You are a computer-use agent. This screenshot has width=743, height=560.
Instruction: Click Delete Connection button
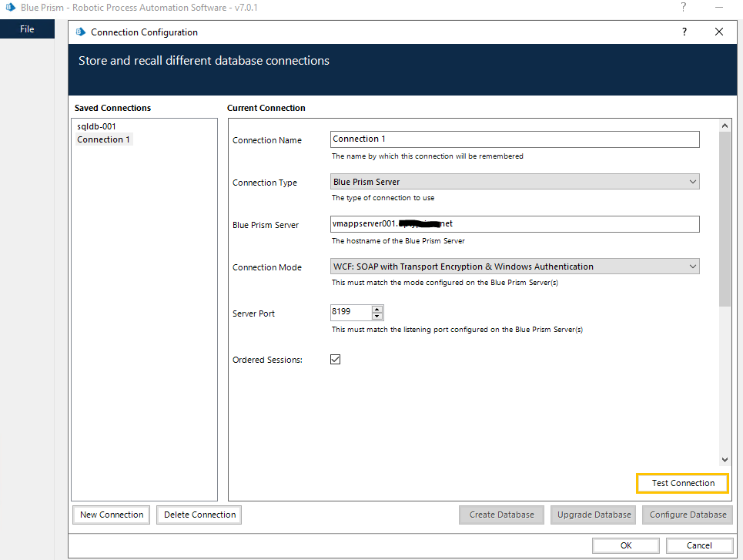point(199,515)
